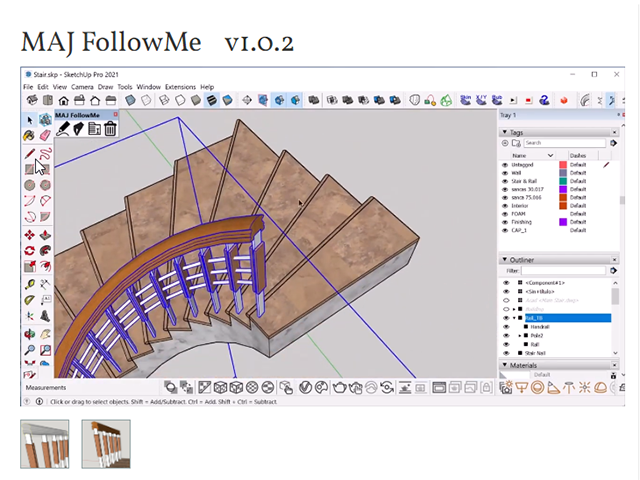Hide the FOAM tag

(x=504, y=214)
